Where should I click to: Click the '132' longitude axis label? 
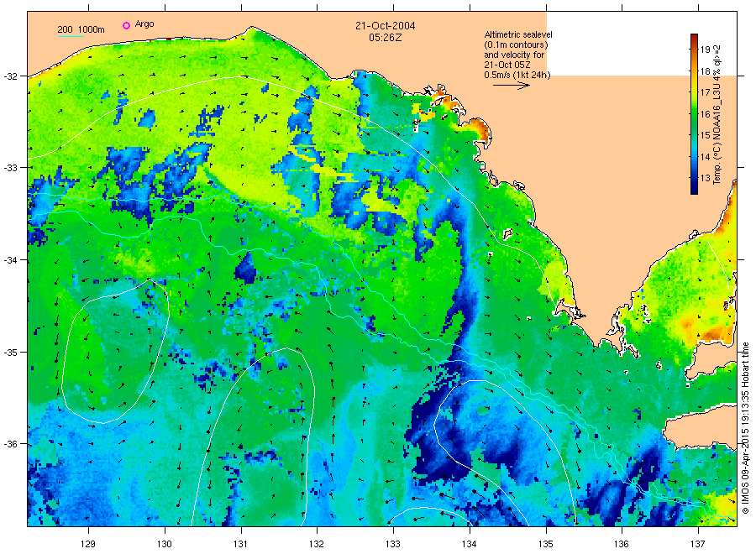(x=317, y=545)
